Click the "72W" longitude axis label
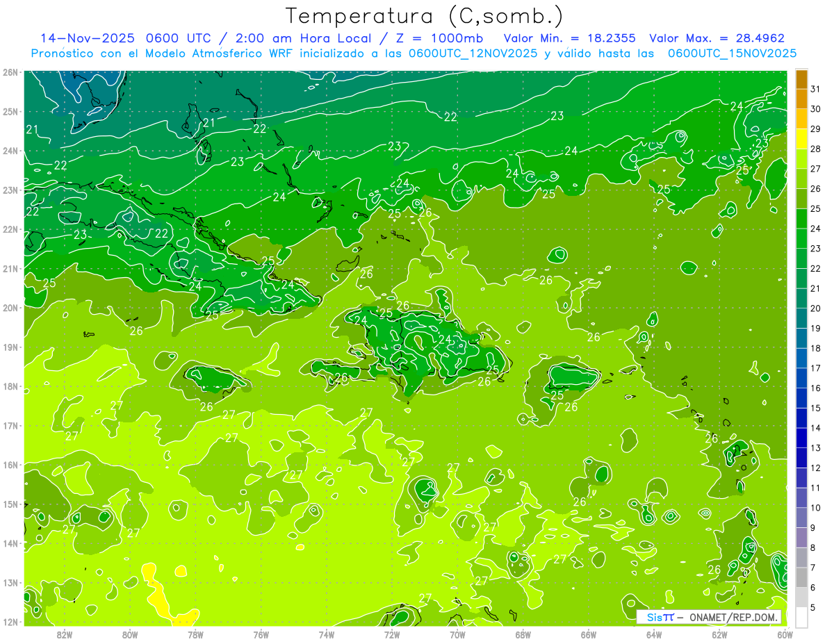Image resolution: width=834 pixels, height=644 pixels. click(392, 634)
